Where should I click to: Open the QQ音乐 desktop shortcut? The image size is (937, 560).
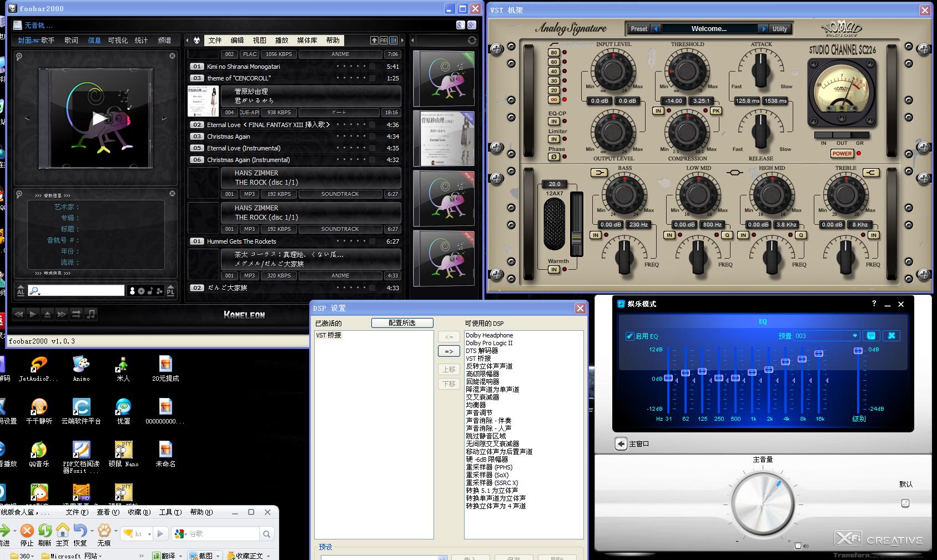pos(38,450)
